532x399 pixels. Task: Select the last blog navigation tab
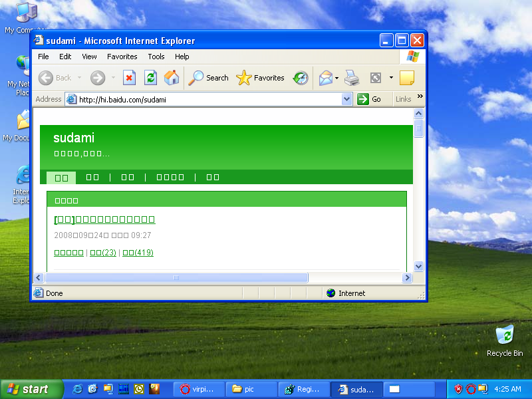coord(213,178)
